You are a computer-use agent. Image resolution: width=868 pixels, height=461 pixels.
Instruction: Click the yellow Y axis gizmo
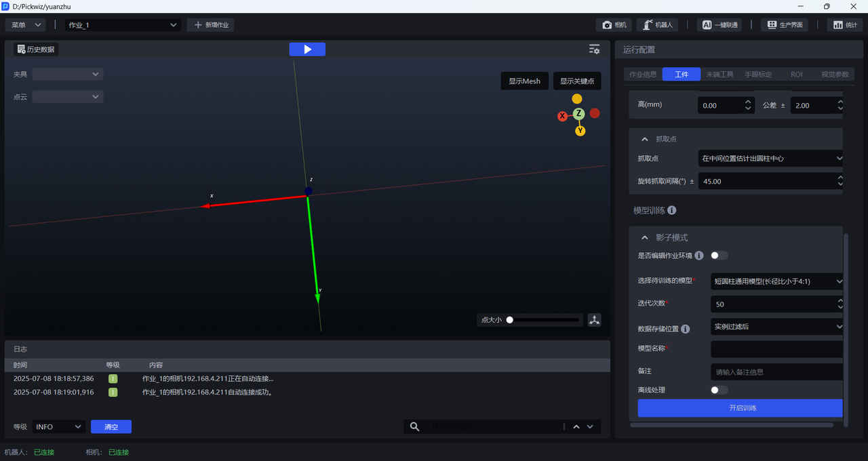pos(580,131)
